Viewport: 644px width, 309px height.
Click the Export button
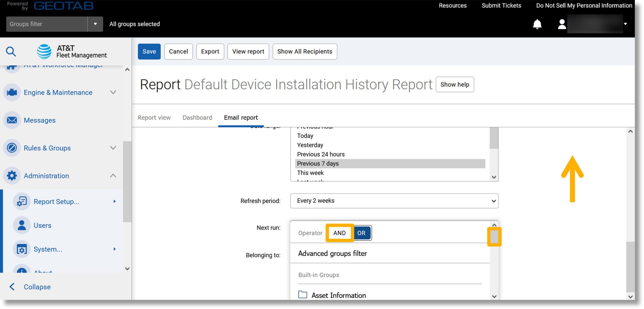[210, 51]
